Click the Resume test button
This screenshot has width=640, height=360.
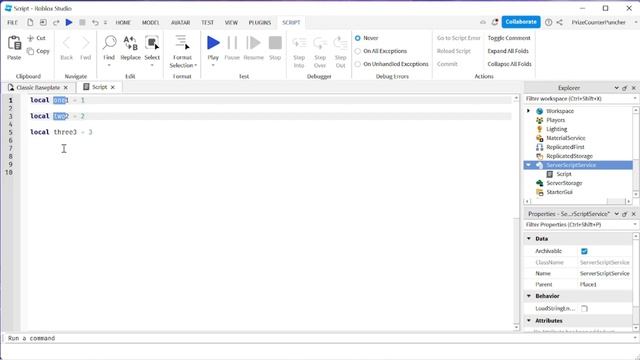tap(253, 43)
